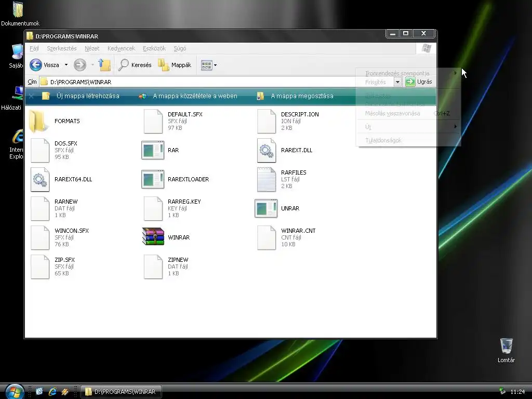
Task: Select the RAR application icon
Action: (x=153, y=150)
